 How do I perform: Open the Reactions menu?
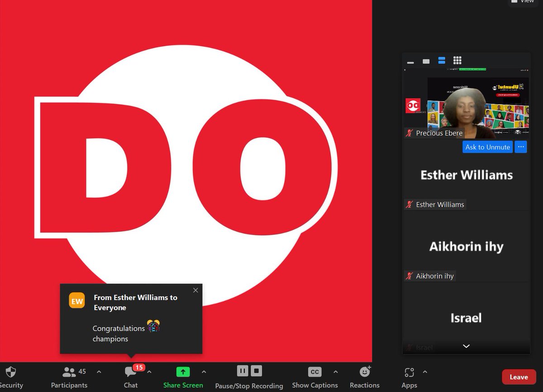(365, 378)
